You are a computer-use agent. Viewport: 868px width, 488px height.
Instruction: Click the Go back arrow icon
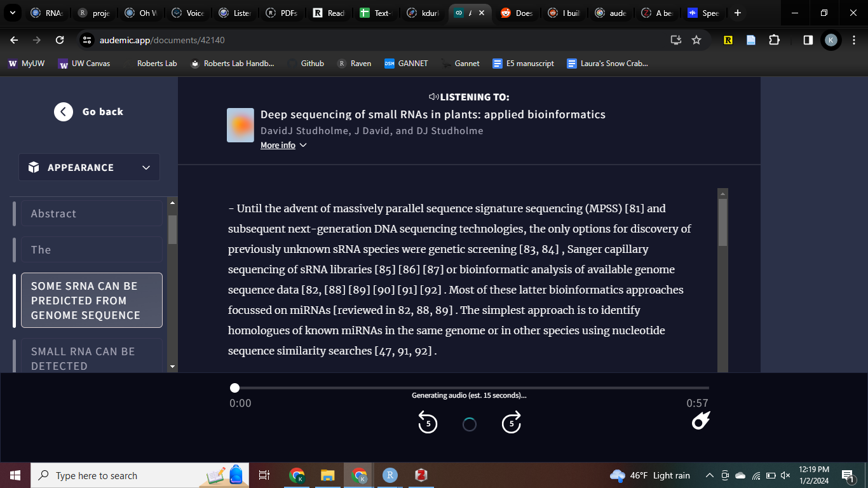(x=64, y=112)
